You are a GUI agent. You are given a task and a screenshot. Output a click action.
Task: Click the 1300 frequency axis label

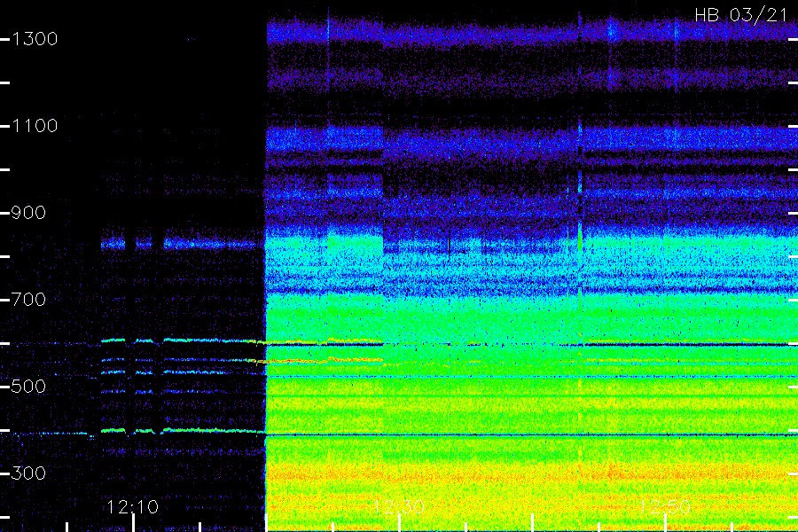tap(35, 39)
